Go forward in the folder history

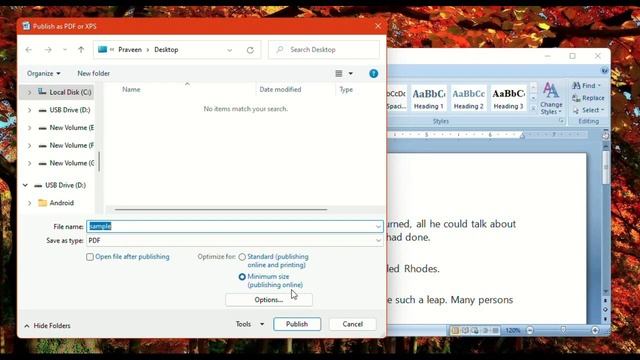pos(48,50)
